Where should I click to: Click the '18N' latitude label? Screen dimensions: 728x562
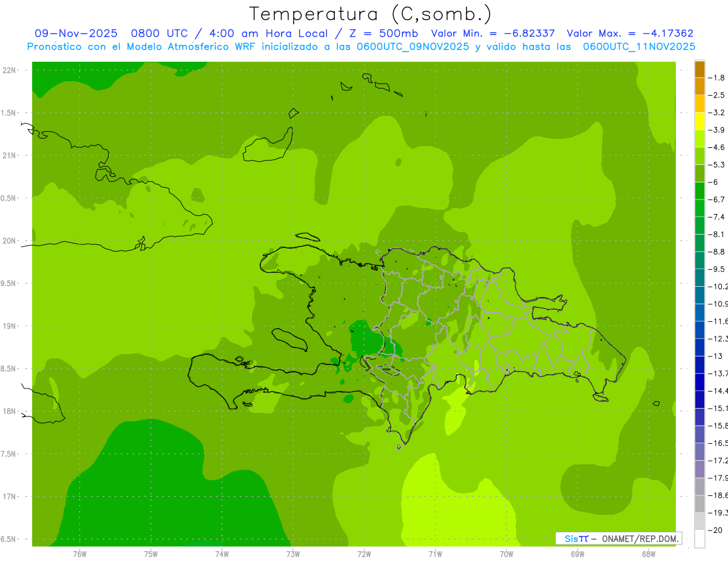point(9,412)
